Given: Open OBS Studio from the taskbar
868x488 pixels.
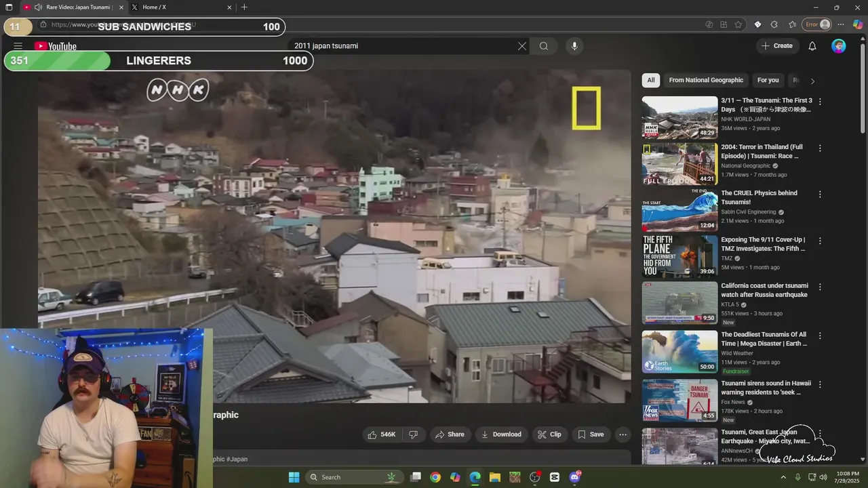Looking at the screenshot, I should pos(535,477).
